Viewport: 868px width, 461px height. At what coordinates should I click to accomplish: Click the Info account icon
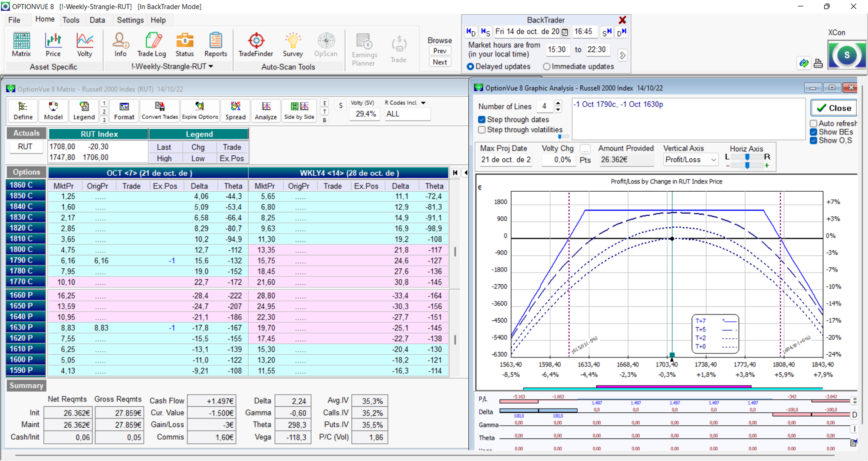click(x=120, y=45)
